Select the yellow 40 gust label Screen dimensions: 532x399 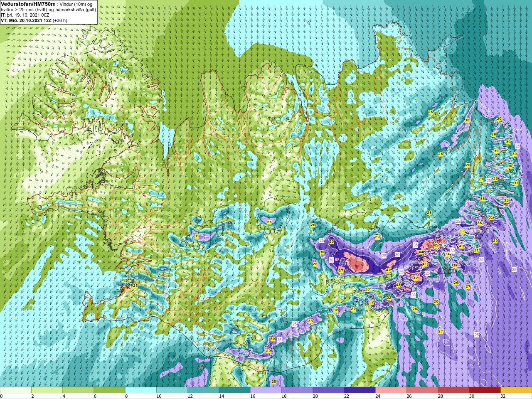click(x=461, y=246)
